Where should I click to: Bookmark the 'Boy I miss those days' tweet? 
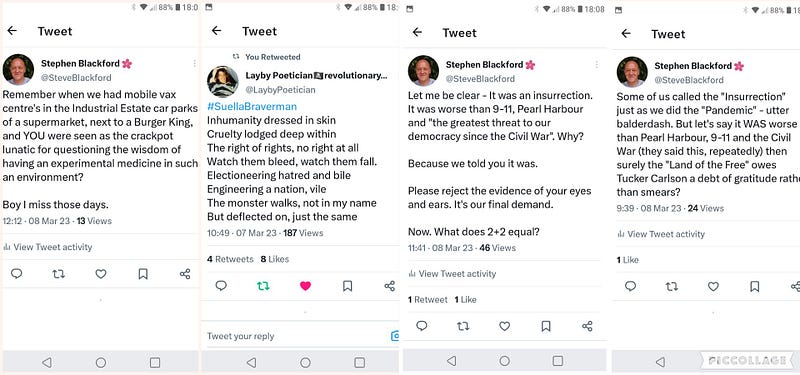tap(143, 274)
